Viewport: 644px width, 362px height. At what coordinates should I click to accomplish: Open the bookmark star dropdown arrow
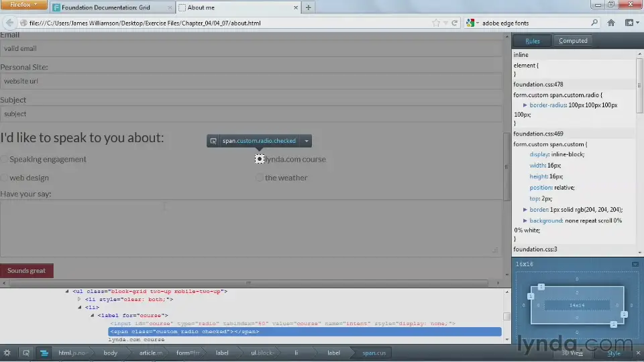coord(445,23)
